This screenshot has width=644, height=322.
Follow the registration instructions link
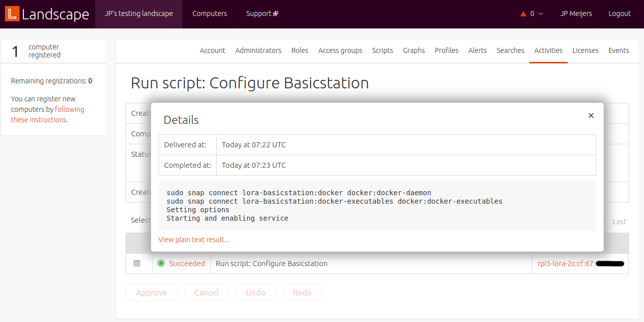pos(47,115)
